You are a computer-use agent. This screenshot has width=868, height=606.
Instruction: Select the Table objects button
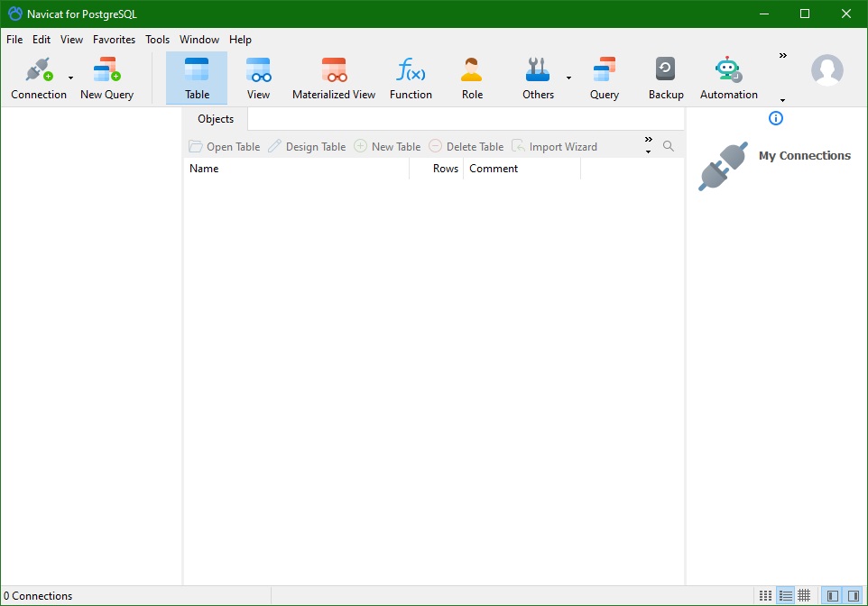(197, 78)
